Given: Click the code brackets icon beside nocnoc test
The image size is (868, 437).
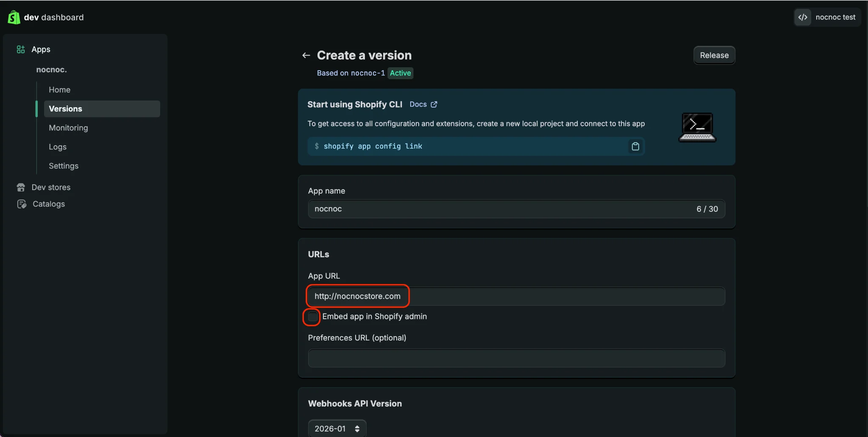Looking at the screenshot, I should (803, 17).
